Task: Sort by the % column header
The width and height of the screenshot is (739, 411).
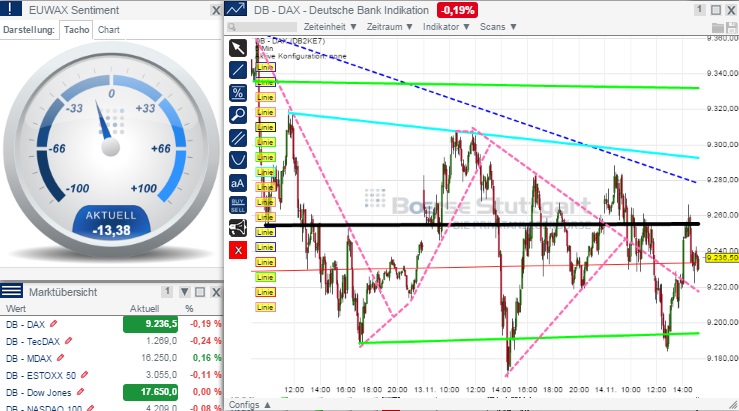Action: (189, 309)
